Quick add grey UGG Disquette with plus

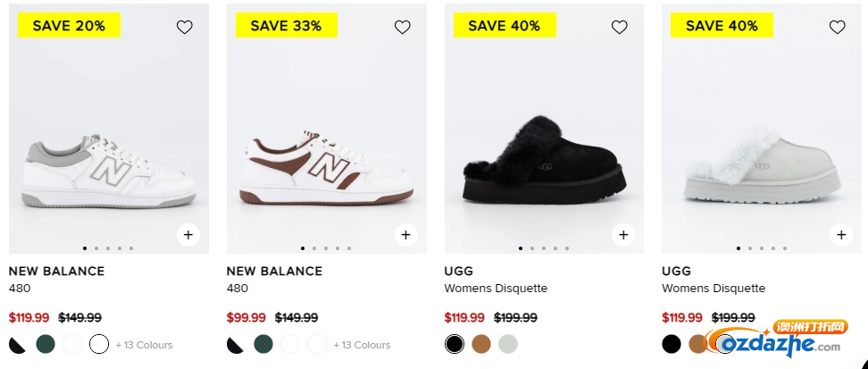[x=841, y=235]
